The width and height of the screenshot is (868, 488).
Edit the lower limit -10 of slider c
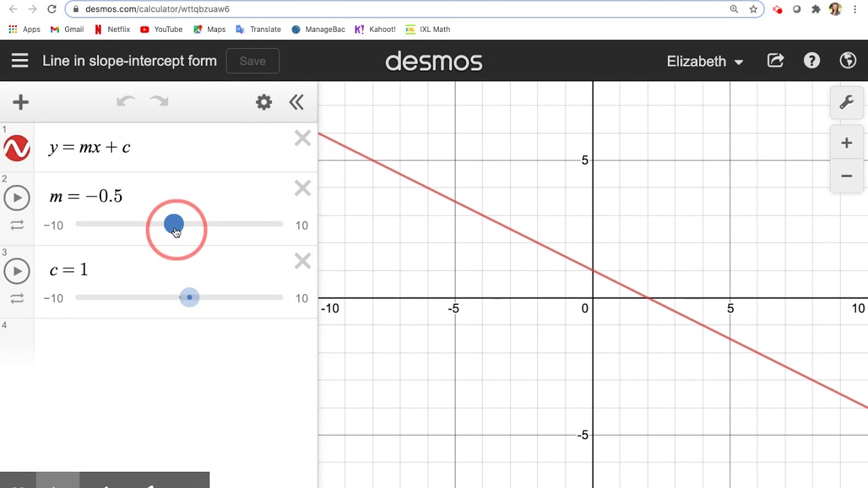[53, 298]
